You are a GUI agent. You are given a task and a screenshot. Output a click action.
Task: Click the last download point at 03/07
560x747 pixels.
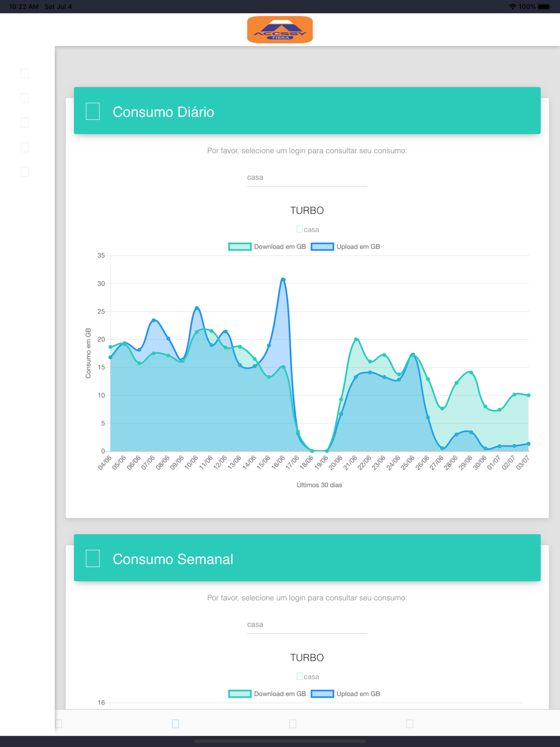click(x=529, y=395)
